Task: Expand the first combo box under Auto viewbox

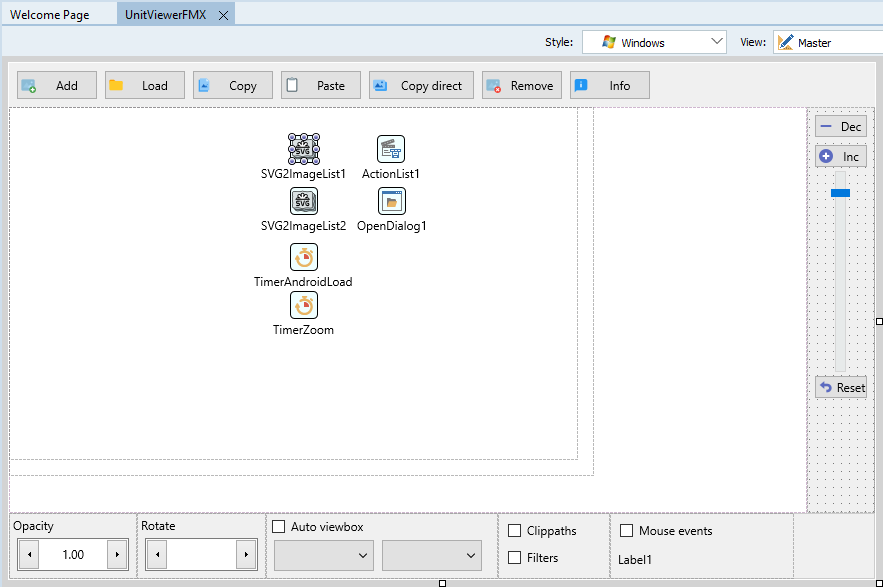Action: (x=324, y=555)
